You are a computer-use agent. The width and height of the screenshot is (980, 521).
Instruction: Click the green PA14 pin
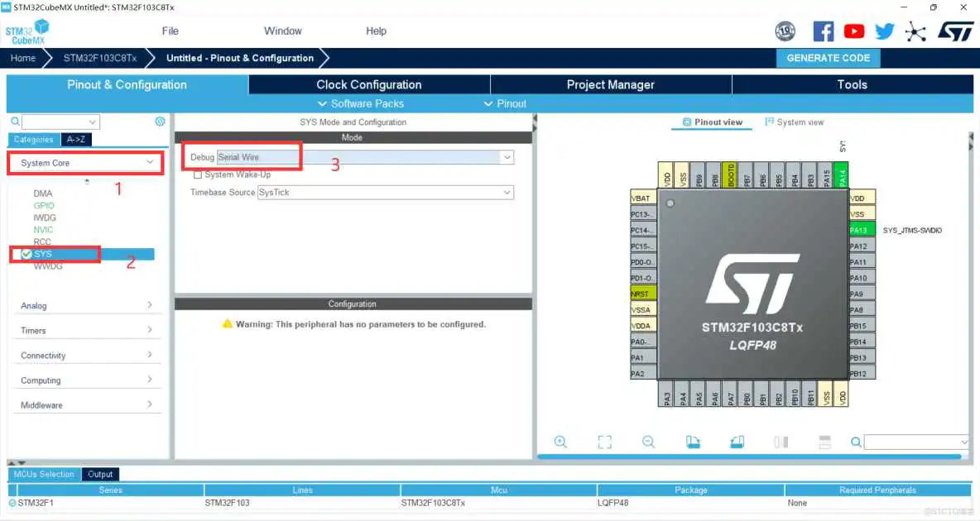pos(841,174)
